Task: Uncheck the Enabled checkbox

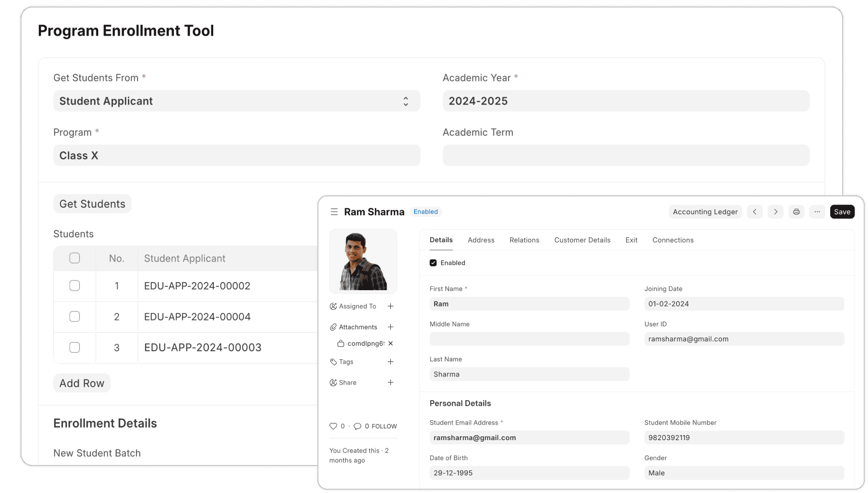Action: pos(433,263)
